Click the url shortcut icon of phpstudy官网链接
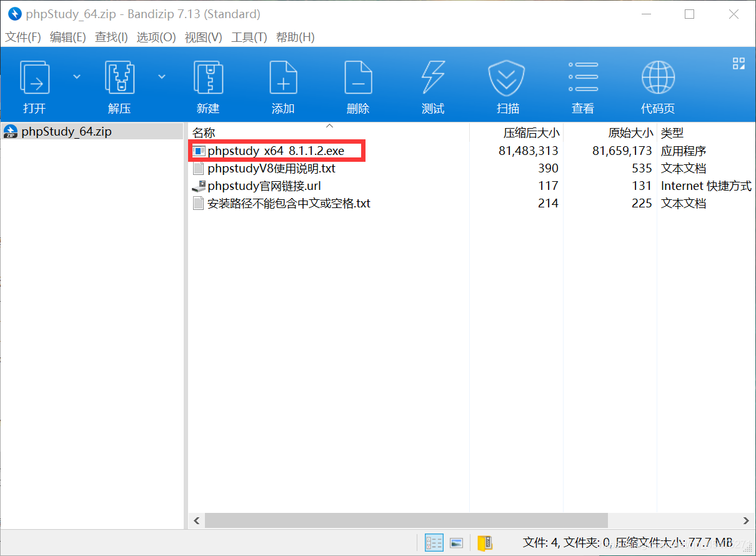The width and height of the screenshot is (756, 556). click(x=199, y=186)
